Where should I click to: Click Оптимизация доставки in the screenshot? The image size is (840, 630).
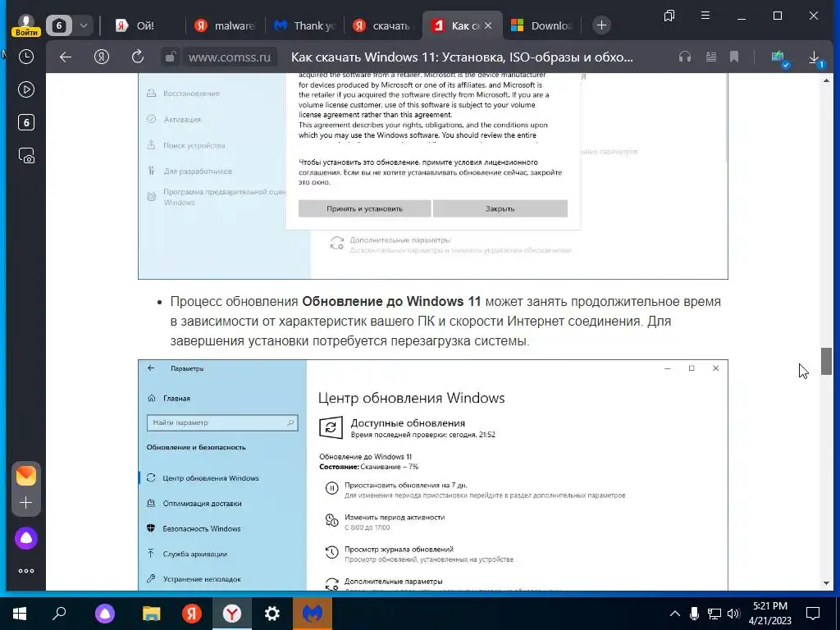pyautogui.click(x=202, y=503)
